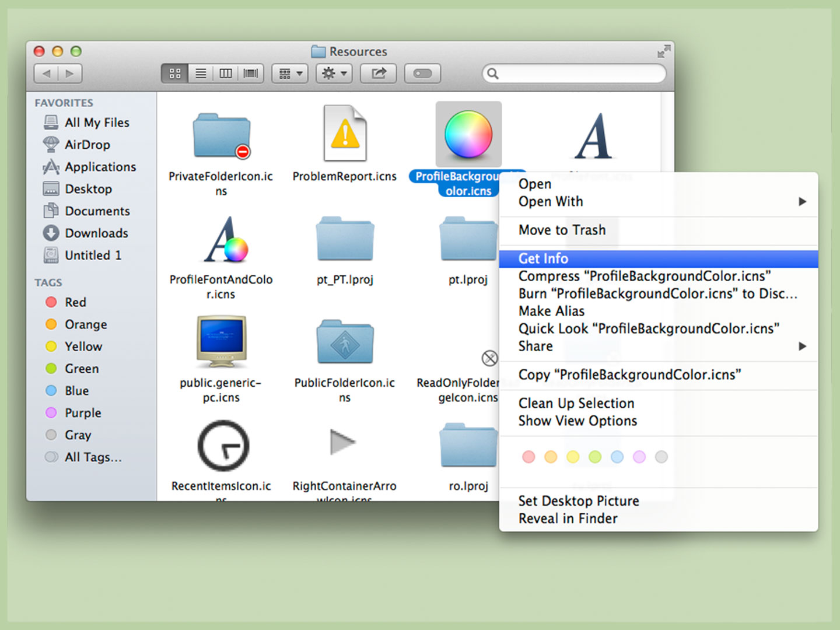Select Move to Trash in the menu

click(562, 230)
